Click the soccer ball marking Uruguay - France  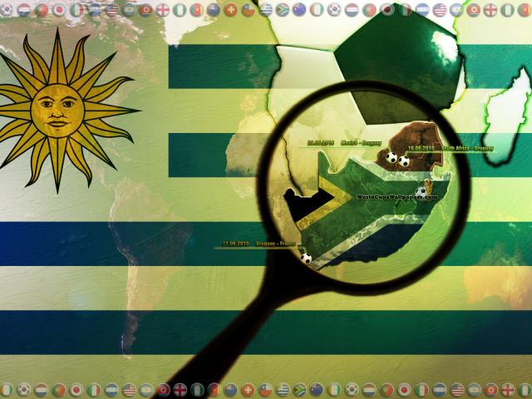pyautogui.click(x=306, y=259)
